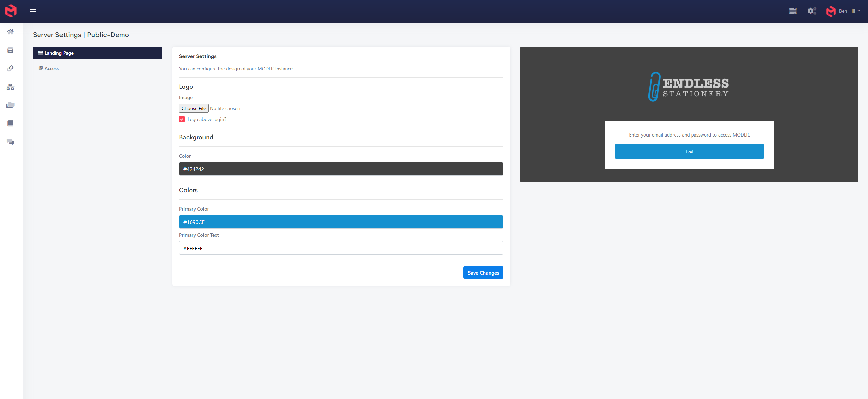Select the Primary Color swatch #1690CF
868x399 pixels.
pos(341,222)
